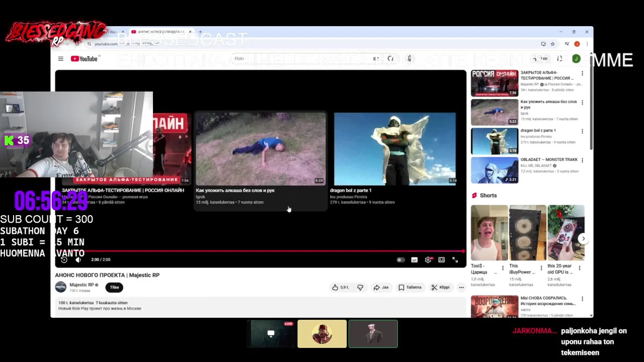The height and width of the screenshot is (362, 644).
Task: Open the player settings gear
Action: 428,260
